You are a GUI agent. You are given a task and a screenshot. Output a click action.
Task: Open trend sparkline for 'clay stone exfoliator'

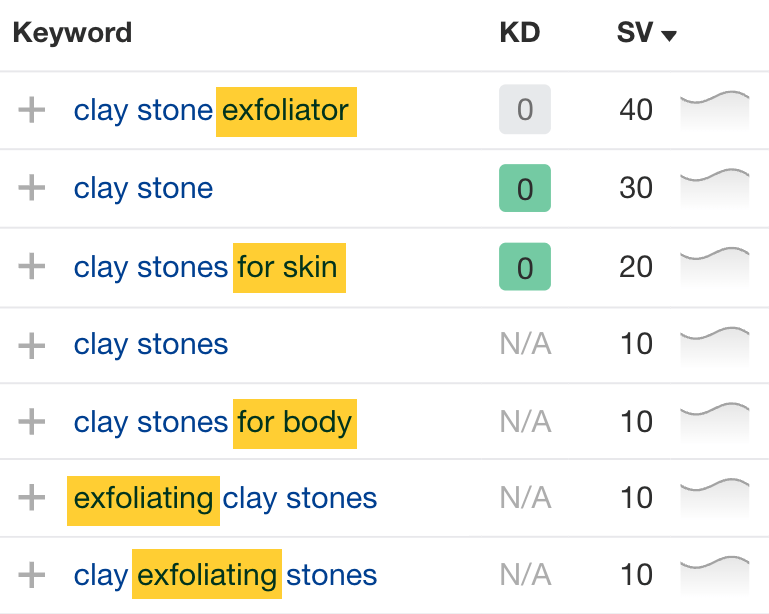(x=714, y=109)
